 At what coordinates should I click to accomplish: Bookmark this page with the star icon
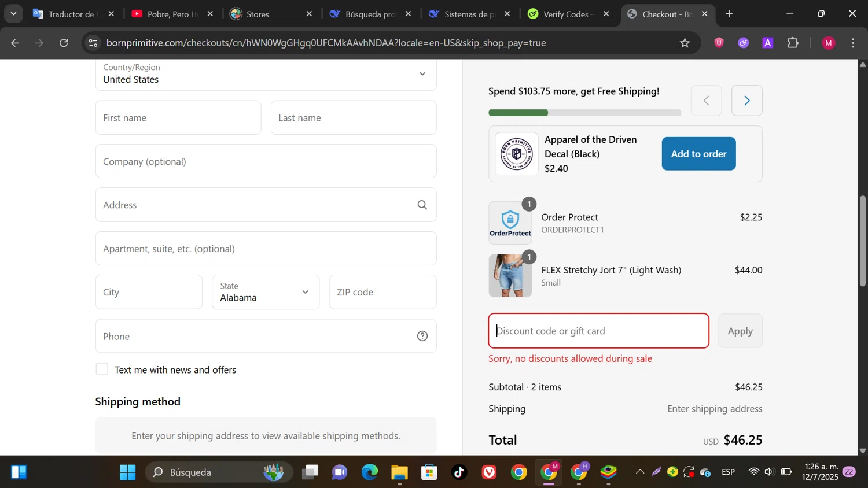tap(685, 43)
